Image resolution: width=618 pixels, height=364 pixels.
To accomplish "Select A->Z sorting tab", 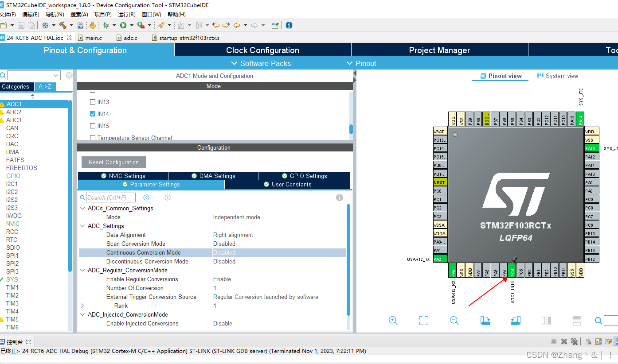I will (45, 87).
